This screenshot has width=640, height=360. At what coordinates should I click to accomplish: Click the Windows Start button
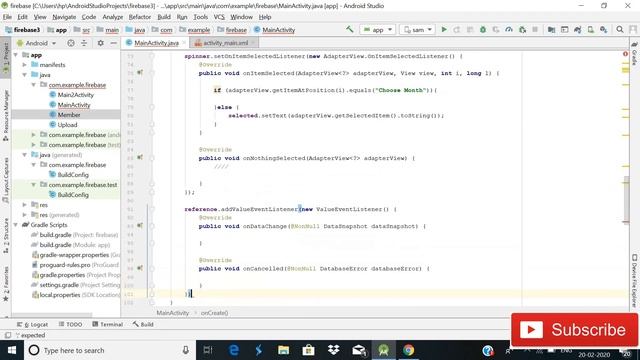[12, 350]
